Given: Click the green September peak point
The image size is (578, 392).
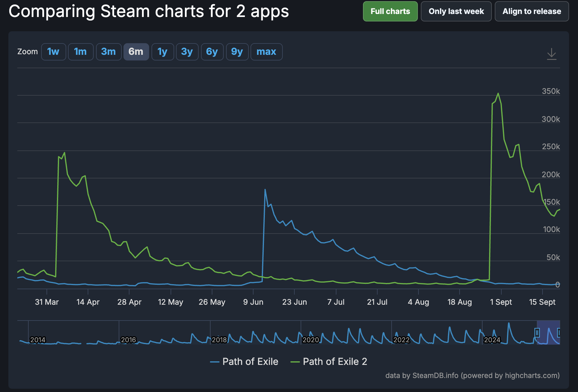Looking at the screenshot, I should (498, 94).
